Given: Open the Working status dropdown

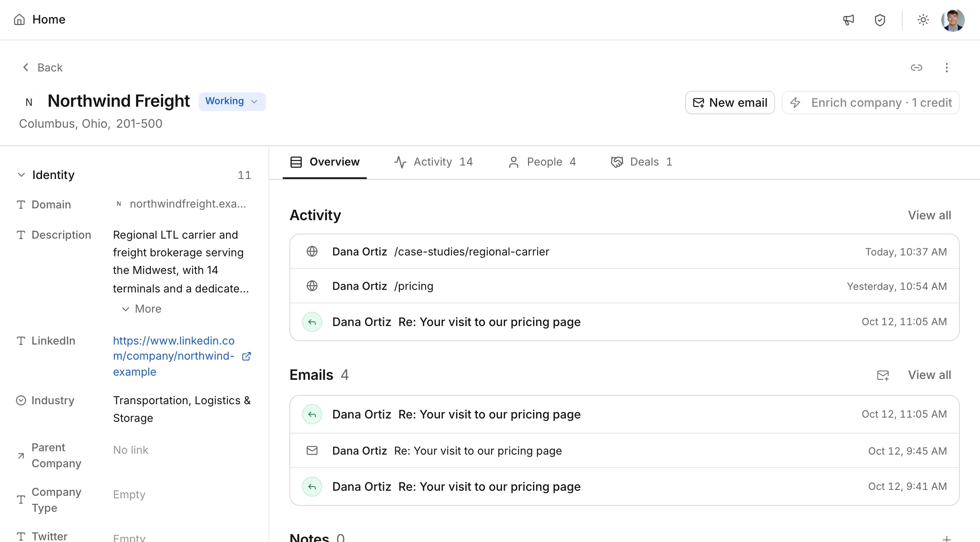Looking at the screenshot, I should pos(232,101).
